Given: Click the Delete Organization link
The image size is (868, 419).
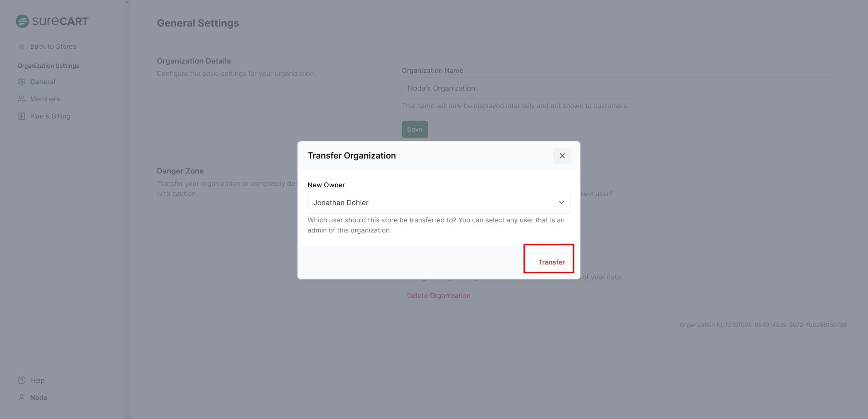Looking at the screenshot, I should (x=438, y=296).
